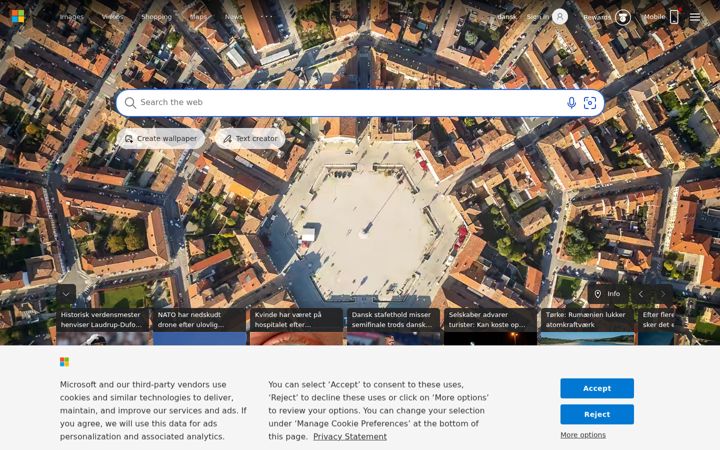Open the Images tab
The height and width of the screenshot is (450, 720).
72,17
